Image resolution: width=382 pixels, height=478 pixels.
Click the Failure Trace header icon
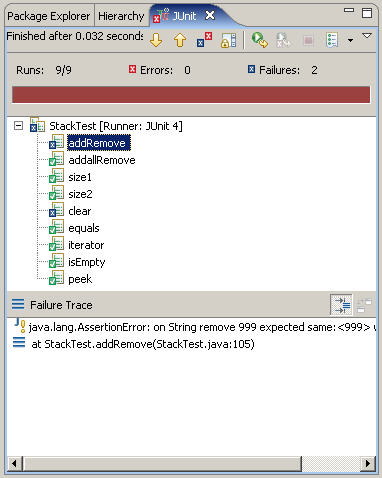pos(18,304)
